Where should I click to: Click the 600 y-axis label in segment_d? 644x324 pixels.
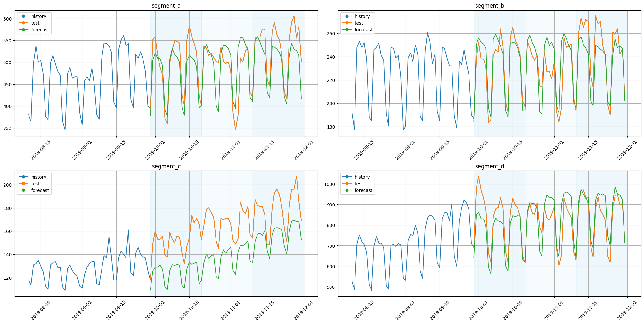coord(331,267)
